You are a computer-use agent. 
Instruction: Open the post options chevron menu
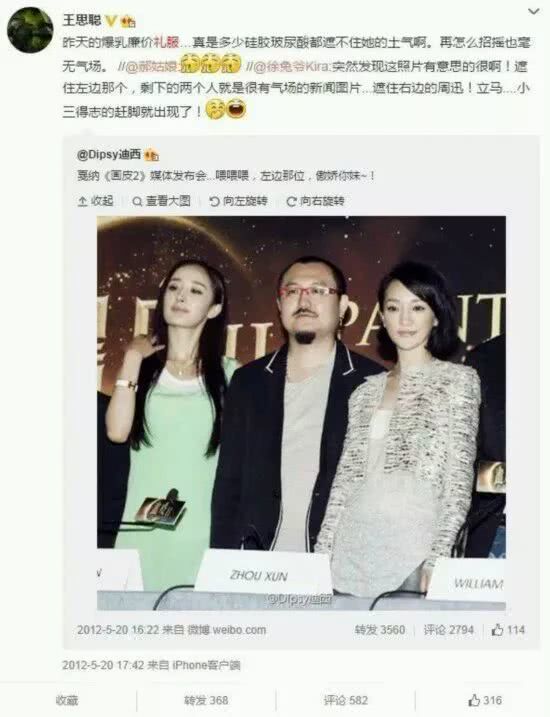pyautogui.click(x=534, y=11)
